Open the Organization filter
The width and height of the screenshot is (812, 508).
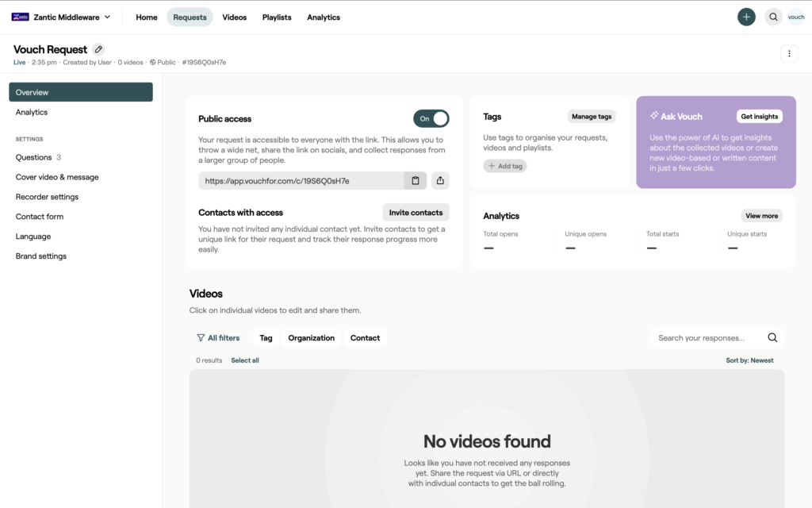click(311, 338)
